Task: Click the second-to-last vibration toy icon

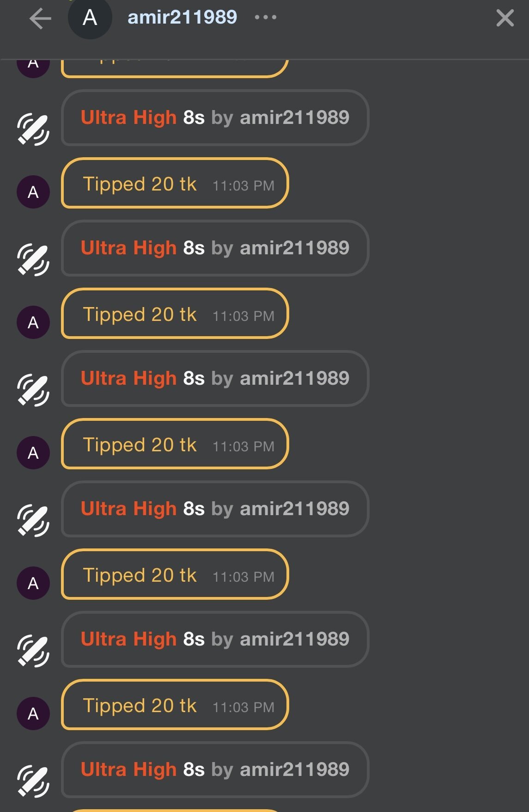Action: pyautogui.click(x=33, y=651)
